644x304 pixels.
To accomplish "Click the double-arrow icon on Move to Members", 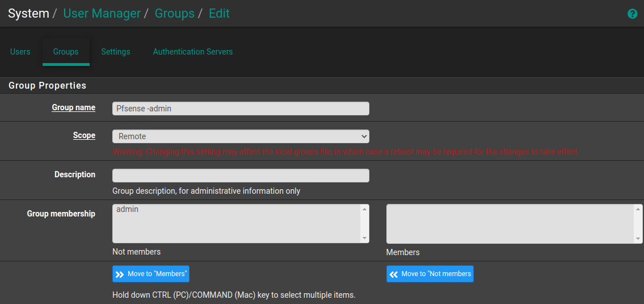I will coord(119,274).
